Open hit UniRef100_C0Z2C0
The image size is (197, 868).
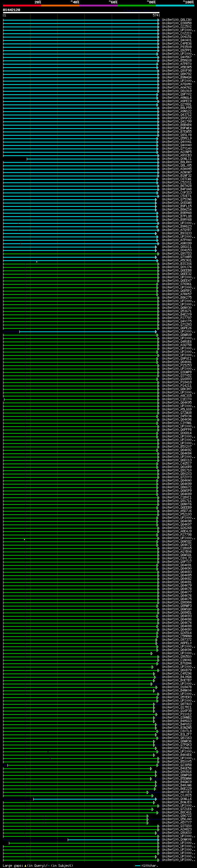tap(177, 33)
